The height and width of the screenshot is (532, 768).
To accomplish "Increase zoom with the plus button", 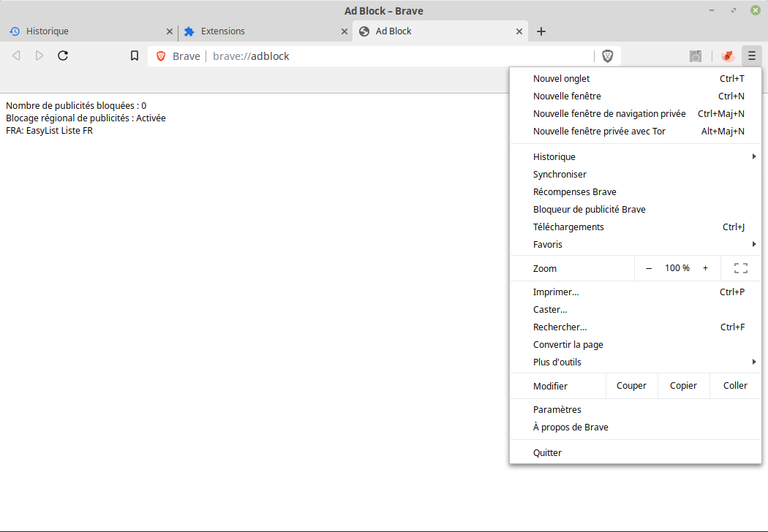I will point(705,268).
